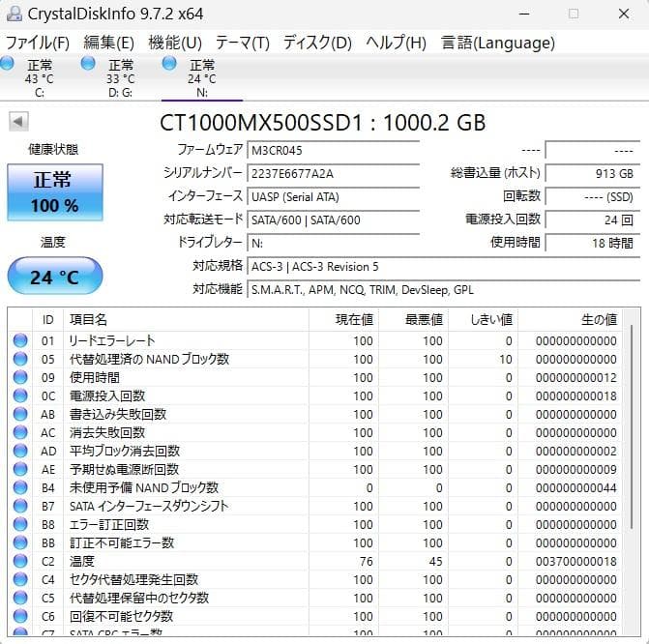Open the テーマ(T) menu
Image resolution: width=649 pixels, height=644 pixels.
click(x=243, y=43)
